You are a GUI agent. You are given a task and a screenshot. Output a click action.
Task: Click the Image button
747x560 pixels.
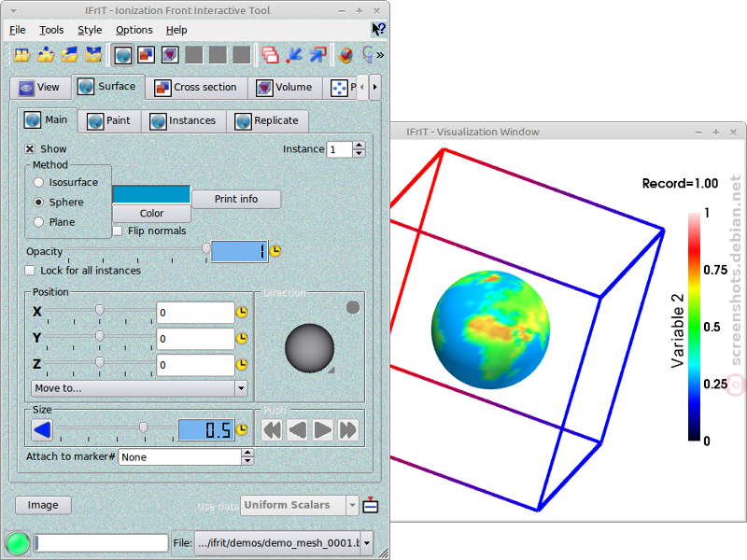(43, 505)
